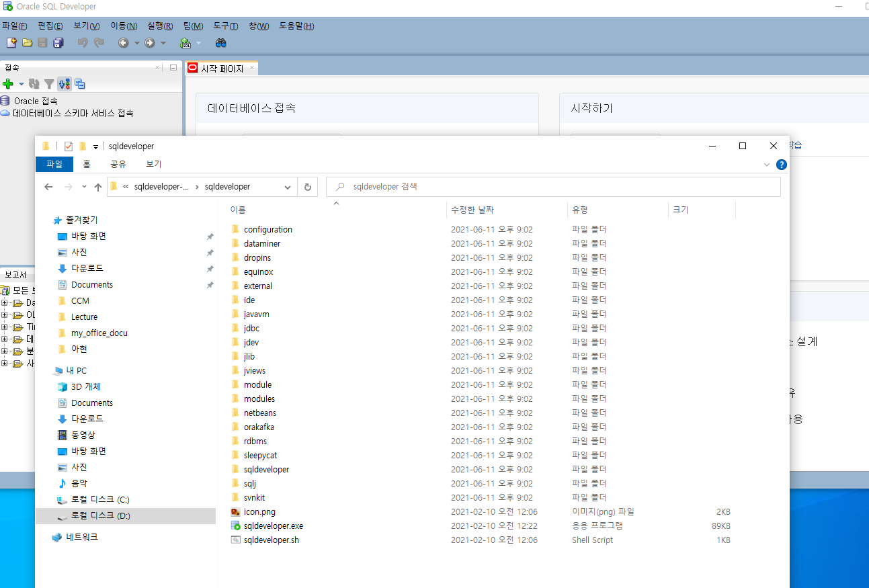
Task: Click the Explorer Up one level arrow
Action: click(x=98, y=187)
